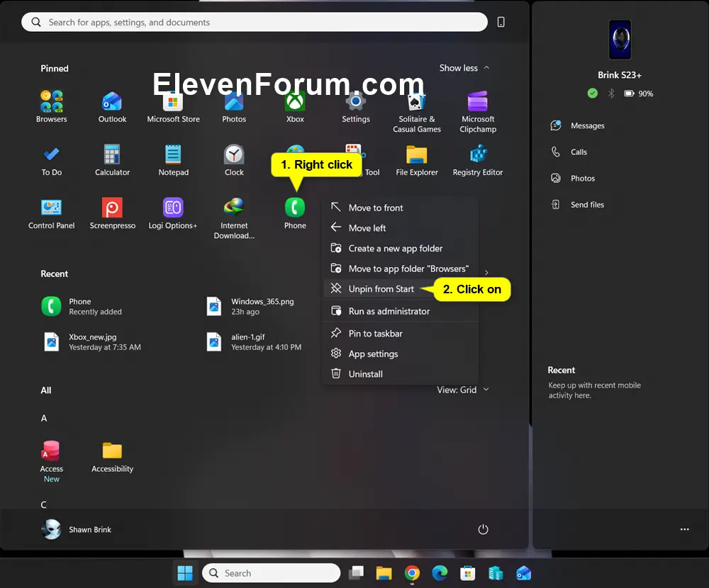Open Shawn Brink user account menu
Viewport: 709px width, 588px height.
(76, 529)
